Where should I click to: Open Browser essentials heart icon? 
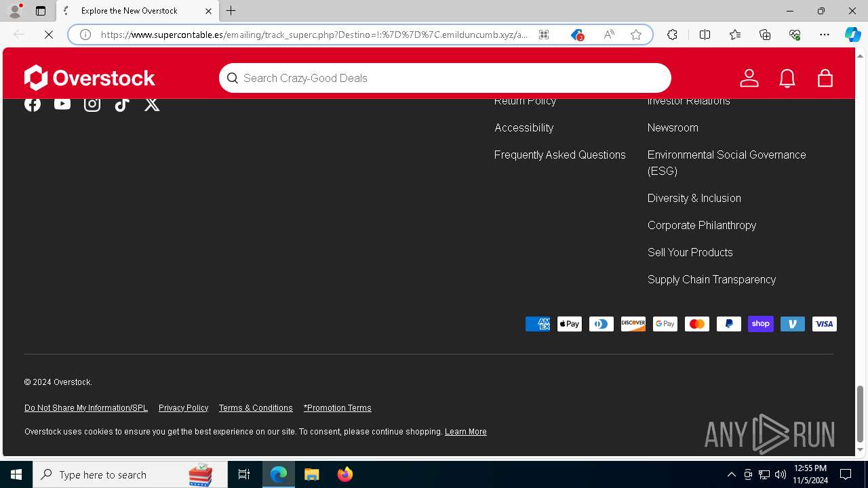pos(795,35)
